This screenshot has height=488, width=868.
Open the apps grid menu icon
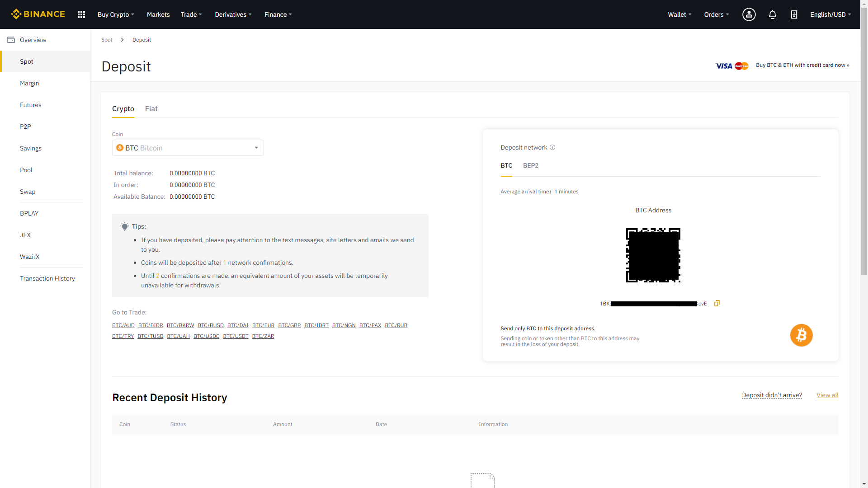click(x=81, y=14)
